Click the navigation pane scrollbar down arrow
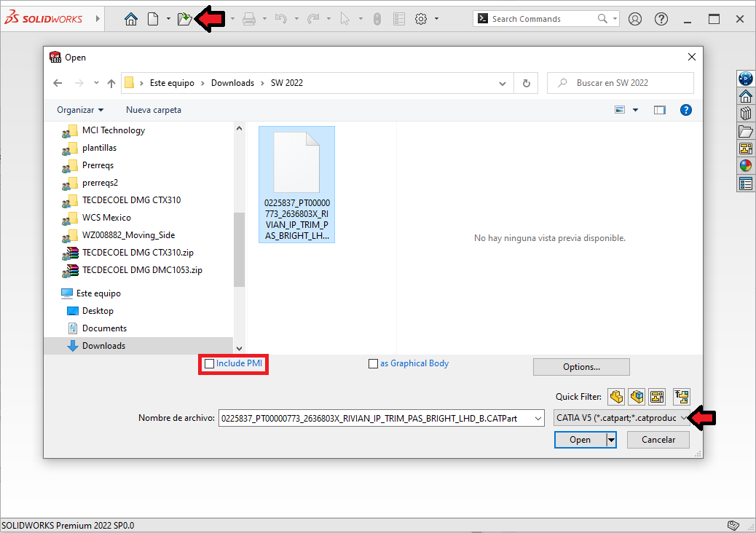This screenshot has width=756, height=533. 239,349
